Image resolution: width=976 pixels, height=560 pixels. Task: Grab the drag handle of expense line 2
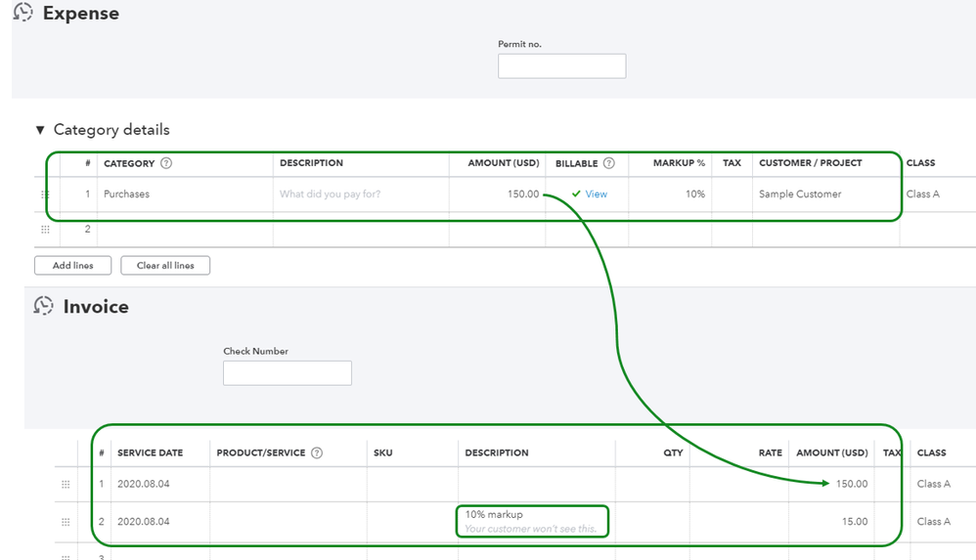[45, 229]
